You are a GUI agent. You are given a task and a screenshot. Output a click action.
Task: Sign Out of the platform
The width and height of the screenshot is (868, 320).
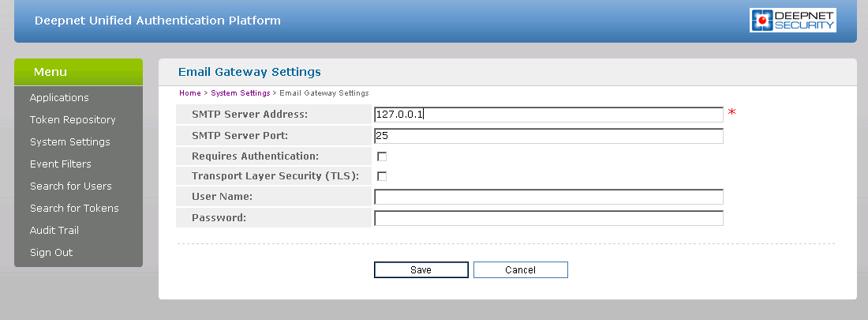(51, 253)
